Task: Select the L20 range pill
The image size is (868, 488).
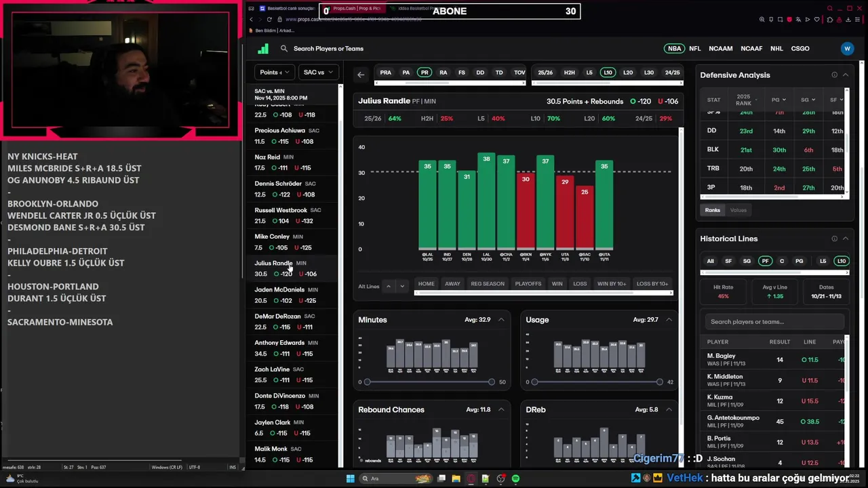Action: coord(628,73)
